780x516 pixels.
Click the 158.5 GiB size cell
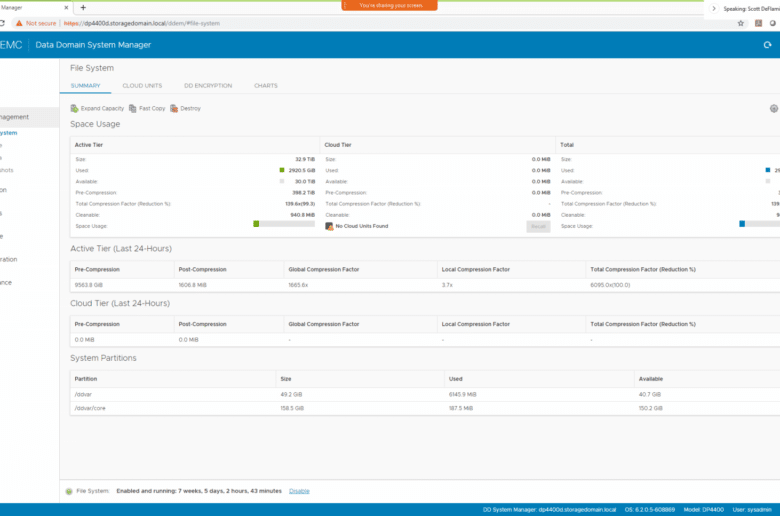point(292,409)
